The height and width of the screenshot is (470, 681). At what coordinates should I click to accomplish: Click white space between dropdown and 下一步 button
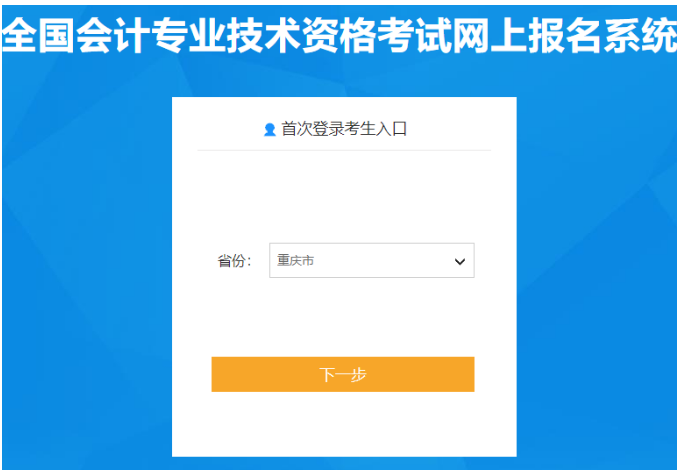click(x=344, y=317)
